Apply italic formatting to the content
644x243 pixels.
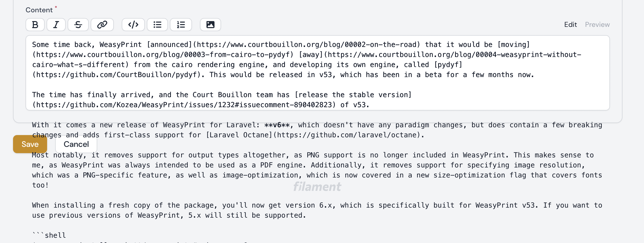click(x=56, y=24)
